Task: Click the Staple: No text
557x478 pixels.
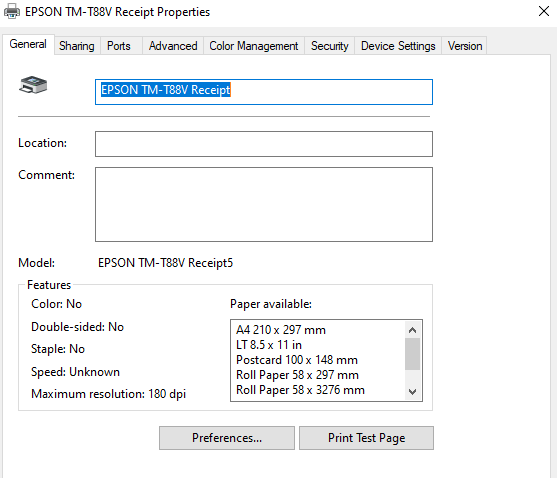Action: coord(58,349)
